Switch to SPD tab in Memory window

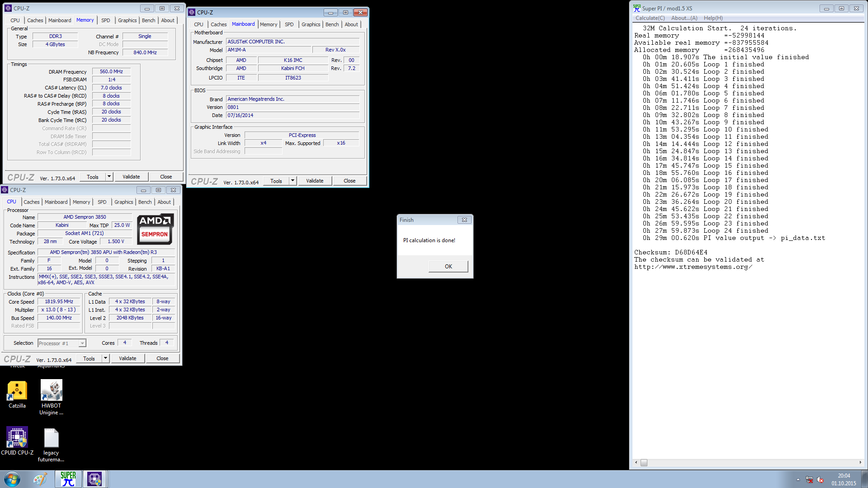click(106, 20)
